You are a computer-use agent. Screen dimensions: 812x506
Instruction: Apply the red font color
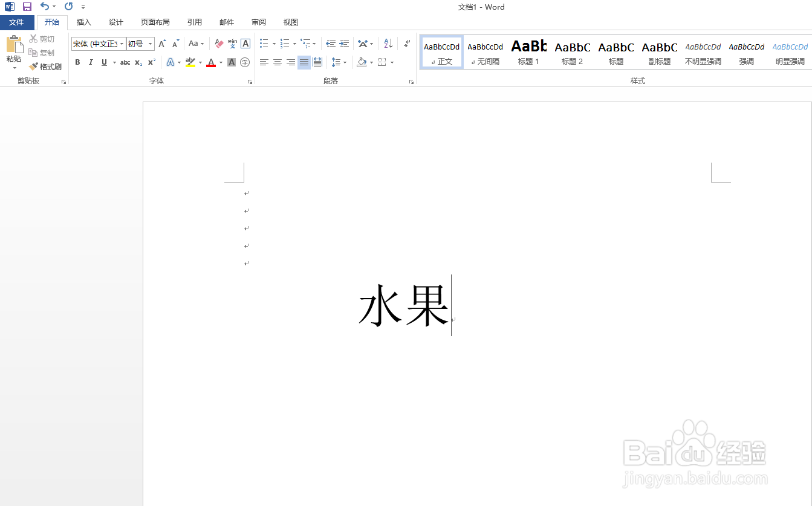[x=211, y=62]
